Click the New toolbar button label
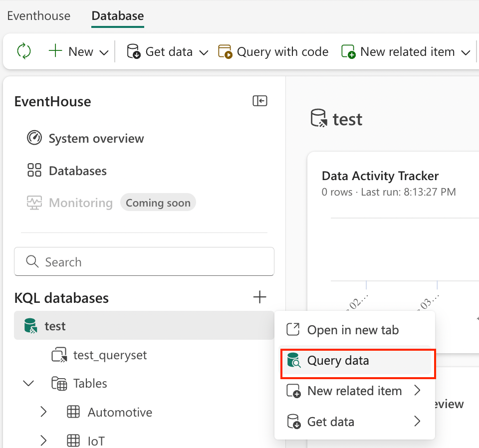The image size is (479, 448). [81, 51]
